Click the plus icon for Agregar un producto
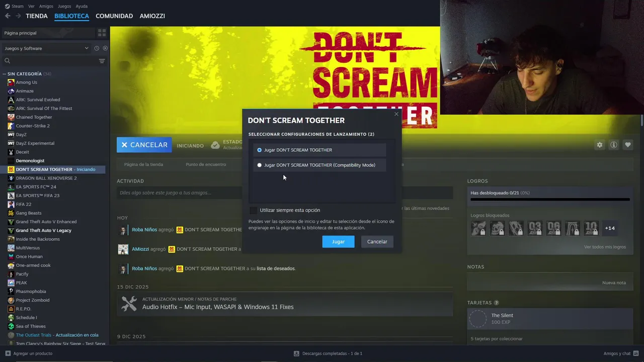The image size is (644, 362). [x=8, y=353]
